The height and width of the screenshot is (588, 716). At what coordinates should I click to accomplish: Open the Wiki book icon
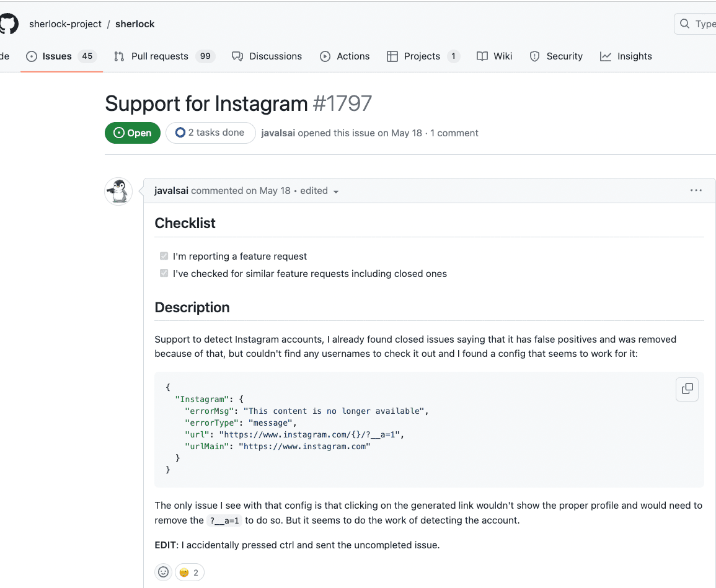[x=482, y=56]
